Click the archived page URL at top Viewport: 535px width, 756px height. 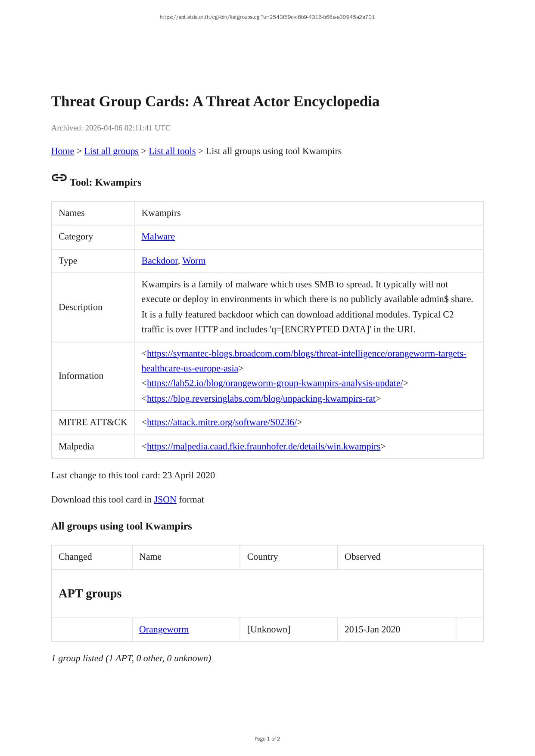[267, 17]
